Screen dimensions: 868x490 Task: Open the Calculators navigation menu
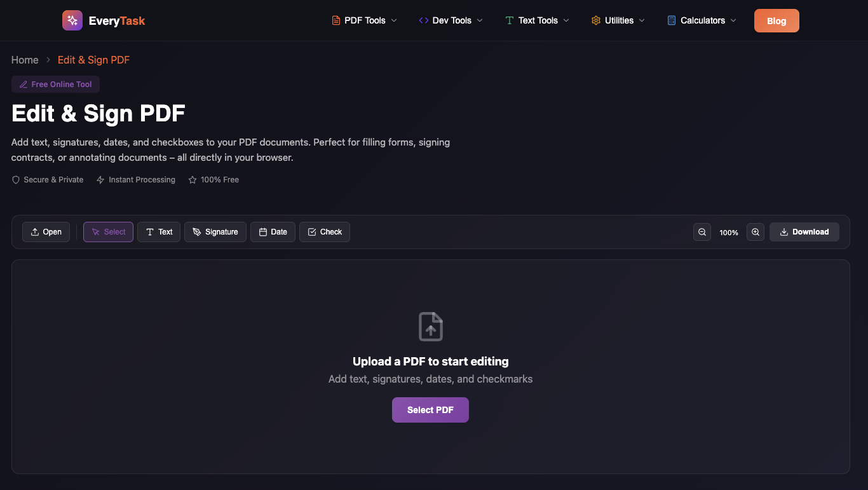(702, 20)
